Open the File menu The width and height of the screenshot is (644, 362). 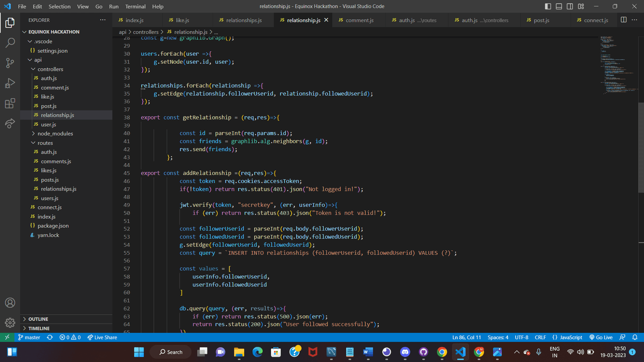click(x=22, y=6)
